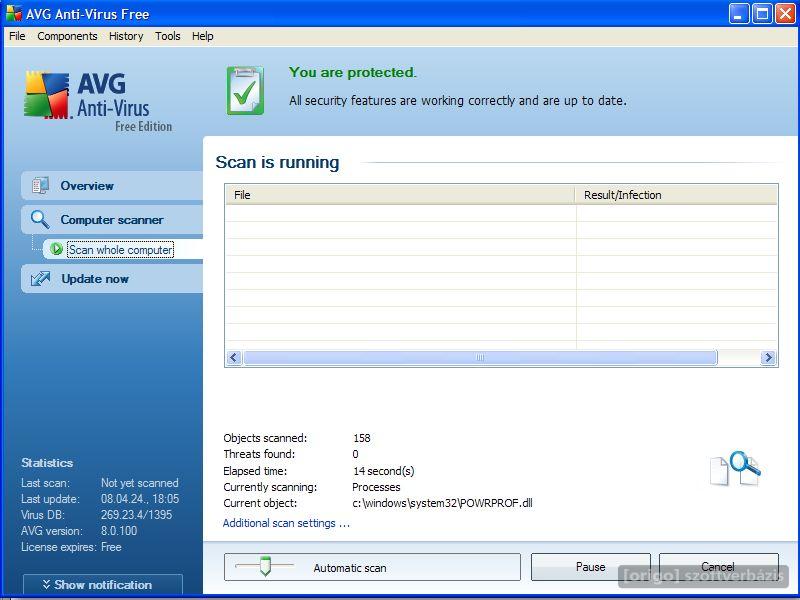Click the scroll left arrow in results list
800x600 pixels.
(x=234, y=358)
